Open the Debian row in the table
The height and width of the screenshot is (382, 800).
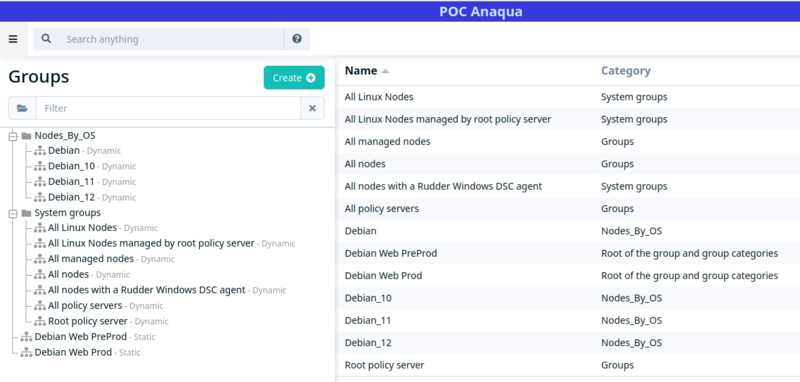pyautogui.click(x=567, y=231)
